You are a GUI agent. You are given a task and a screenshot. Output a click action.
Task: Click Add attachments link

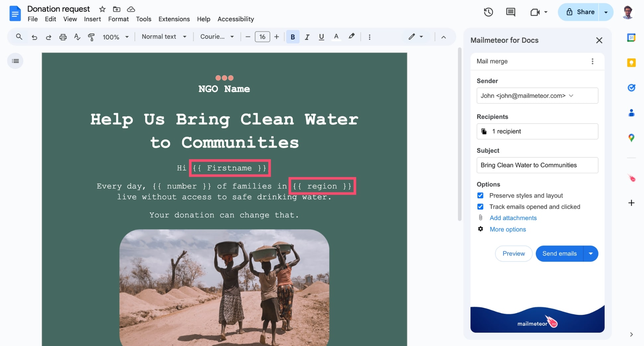513,218
